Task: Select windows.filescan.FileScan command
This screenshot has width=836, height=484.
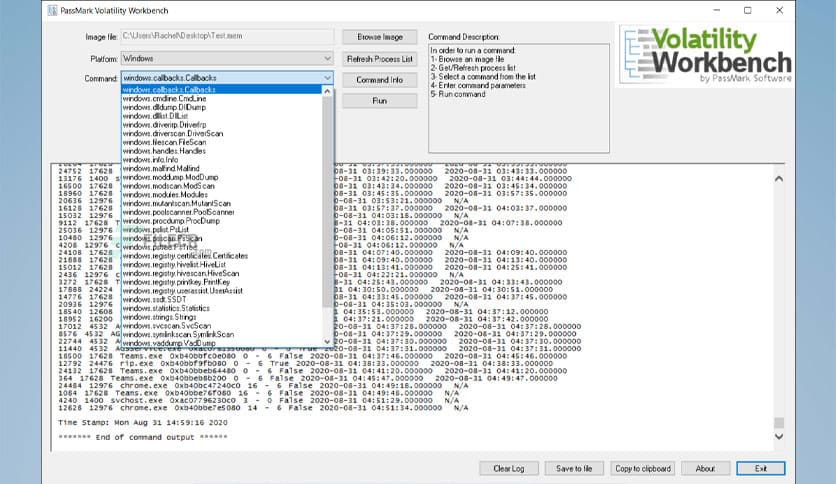Action: (x=221, y=142)
